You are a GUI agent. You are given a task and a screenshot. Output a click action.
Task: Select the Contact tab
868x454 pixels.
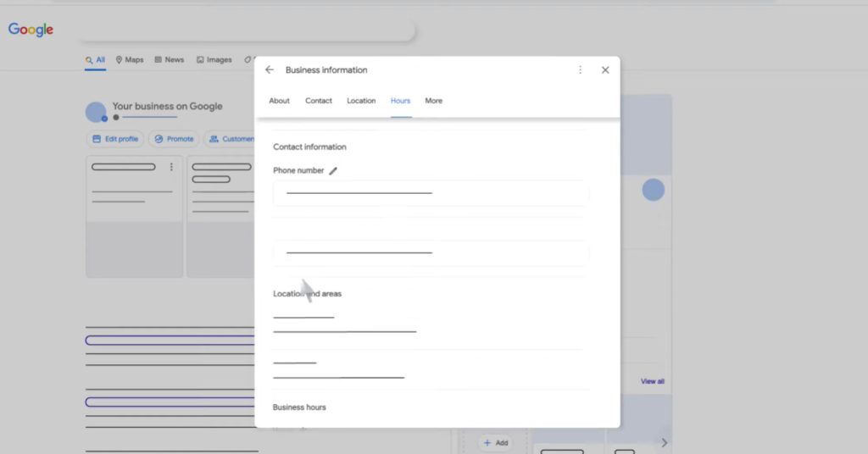319,101
